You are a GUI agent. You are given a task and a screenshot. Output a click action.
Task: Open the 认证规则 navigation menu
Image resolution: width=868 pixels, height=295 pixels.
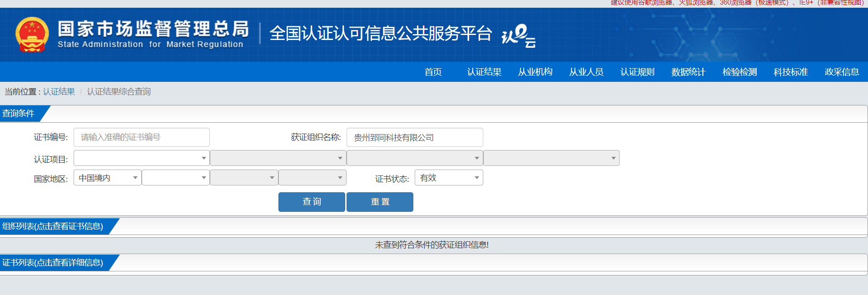point(637,72)
